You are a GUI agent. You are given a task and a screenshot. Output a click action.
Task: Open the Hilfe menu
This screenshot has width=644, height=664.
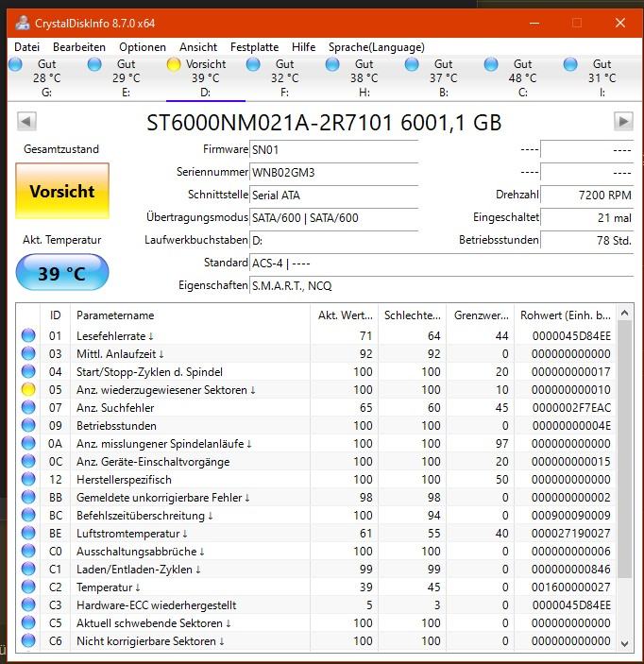tap(303, 47)
